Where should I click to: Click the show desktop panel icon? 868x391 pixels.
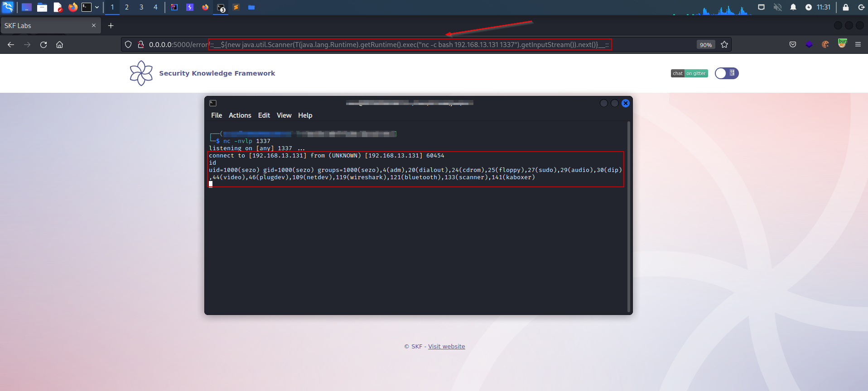(27, 7)
